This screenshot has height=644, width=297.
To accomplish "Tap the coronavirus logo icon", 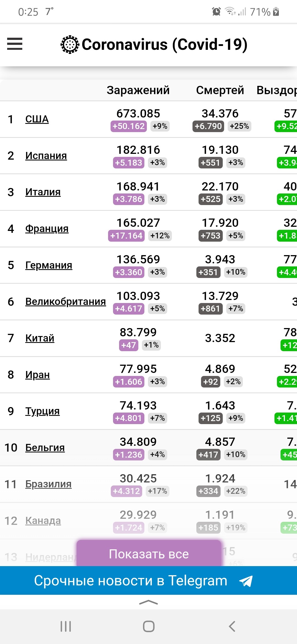I will (x=70, y=44).
